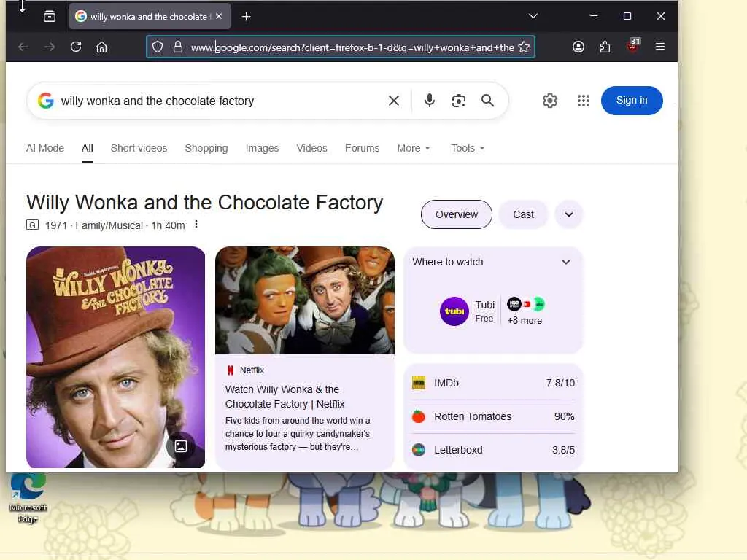Open the IMDb 7.8/10 rating

tap(493, 383)
